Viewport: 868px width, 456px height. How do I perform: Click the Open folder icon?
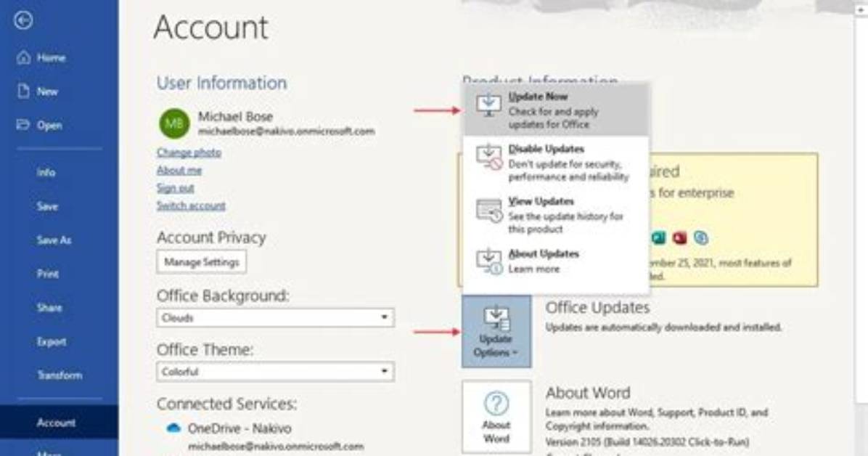click(22, 125)
